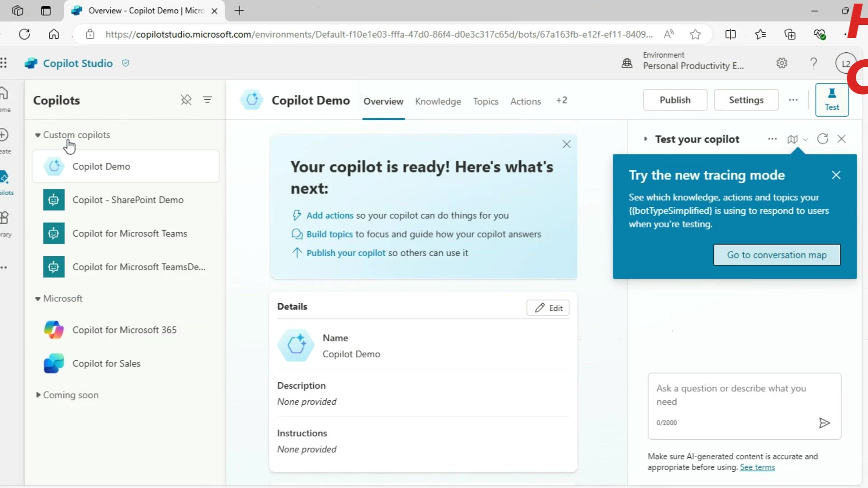The image size is (868, 488).
Task: Open conversation map icon in test pane
Action: tap(792, 139)
